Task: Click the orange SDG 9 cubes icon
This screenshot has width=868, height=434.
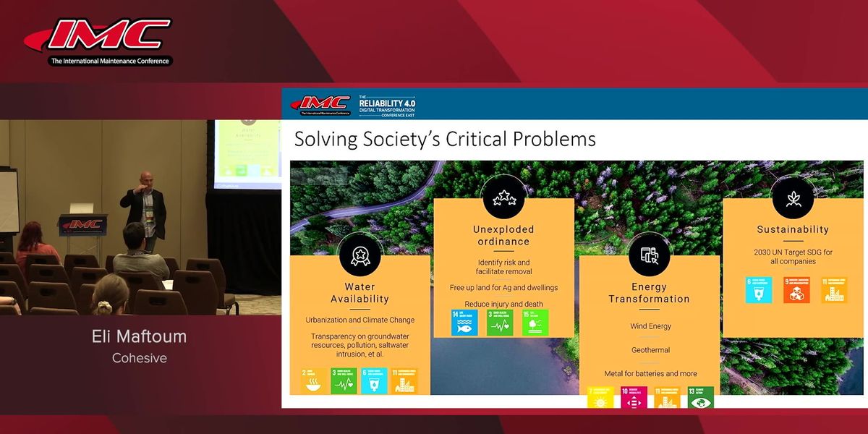Action: pos(796,290)
